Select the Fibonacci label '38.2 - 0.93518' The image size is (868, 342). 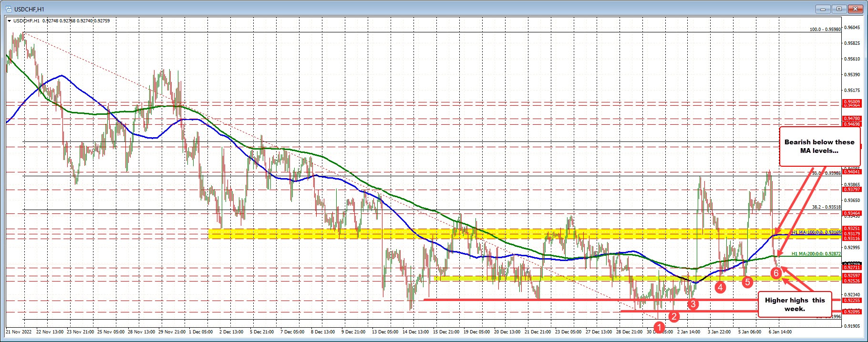click(x=827, y=207)
